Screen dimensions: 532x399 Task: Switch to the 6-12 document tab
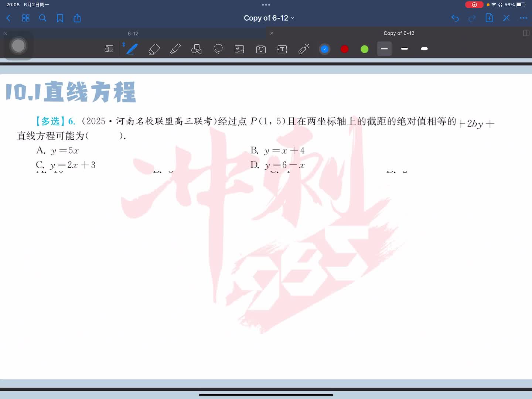point(133,34)
